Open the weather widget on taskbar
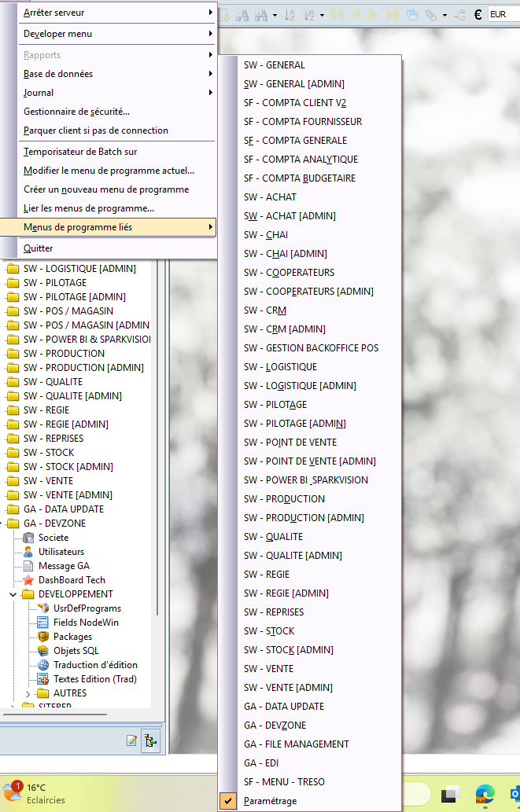Image resolution: width=520 pixels, height=812 pixels. tap(36, 792)
